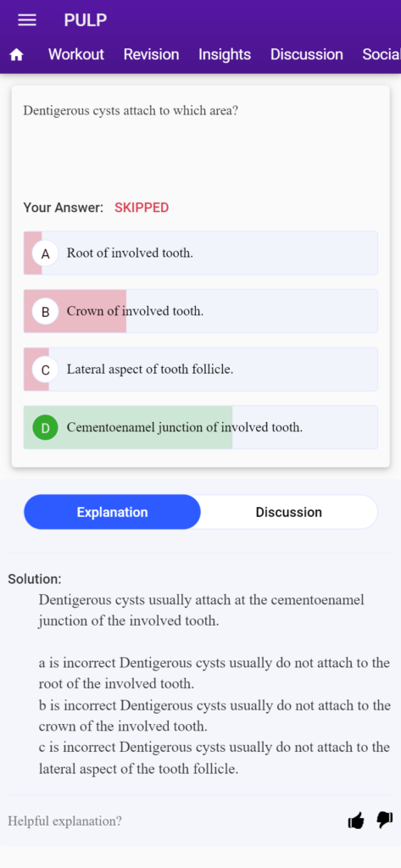Click the thumbs up icon
The width and height of the screenshot is (401, 868).
(356, 821)
